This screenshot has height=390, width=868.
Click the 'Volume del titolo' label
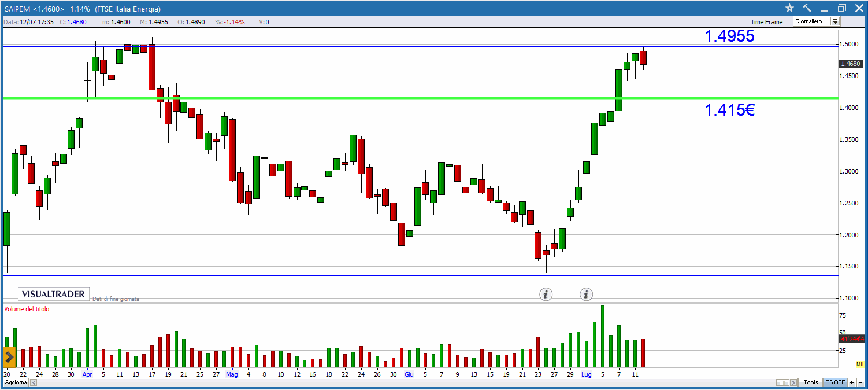coord(27,309)
